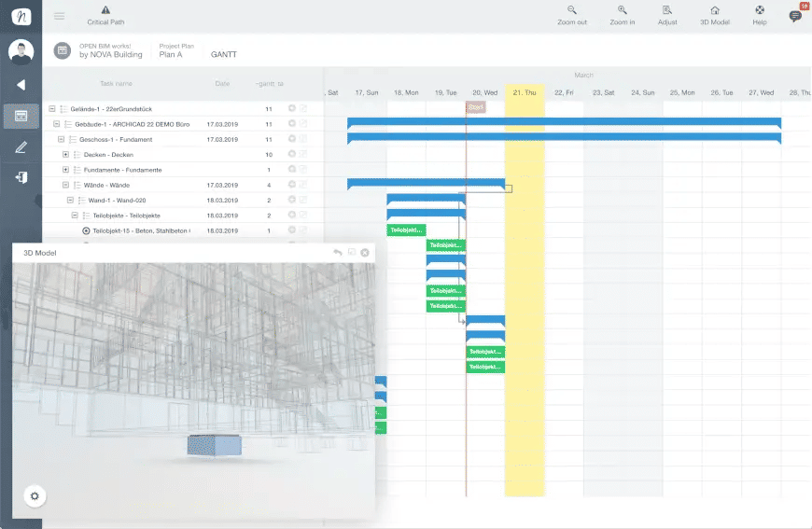Click the back arrow in left sidebar

pos(21,84)
